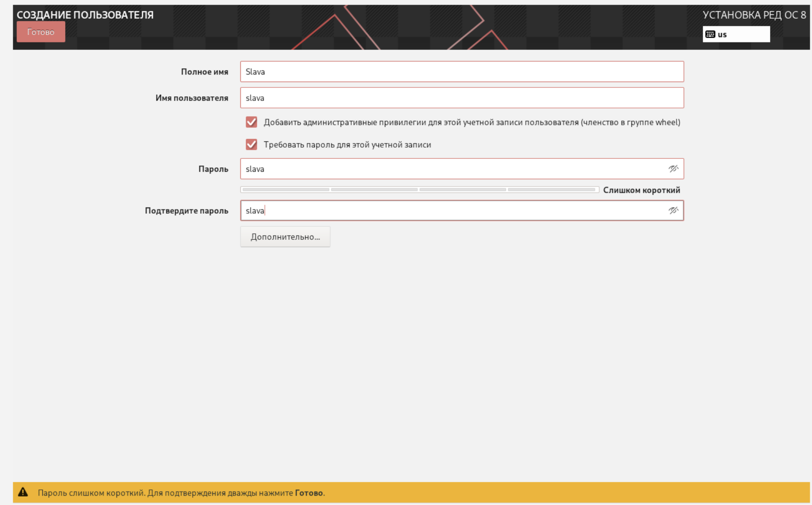The width and height of the screenshot is (812, 505).
Task: Click the УСТАНОВКА РЕД ОС 8 title
Action: tap(754, 15)
